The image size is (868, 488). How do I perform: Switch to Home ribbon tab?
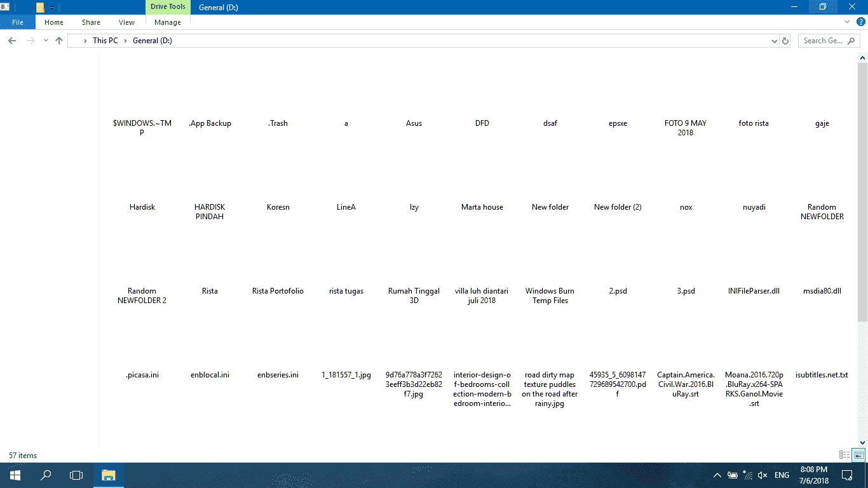54,22
